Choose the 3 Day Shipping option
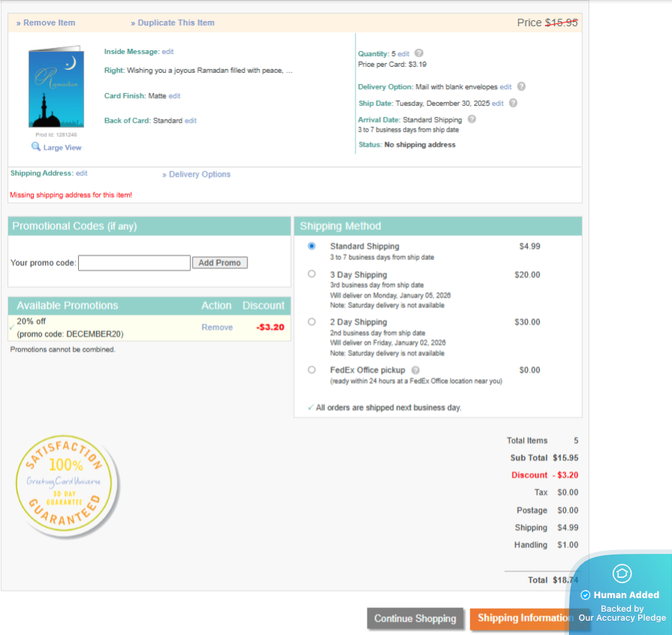Viewport: 672px width, 635px height. point(312,274)
